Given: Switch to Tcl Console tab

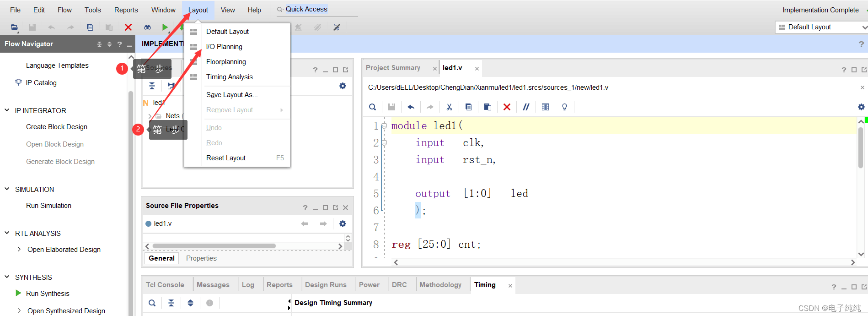Looking at the screenshot, I should (165, 285).
